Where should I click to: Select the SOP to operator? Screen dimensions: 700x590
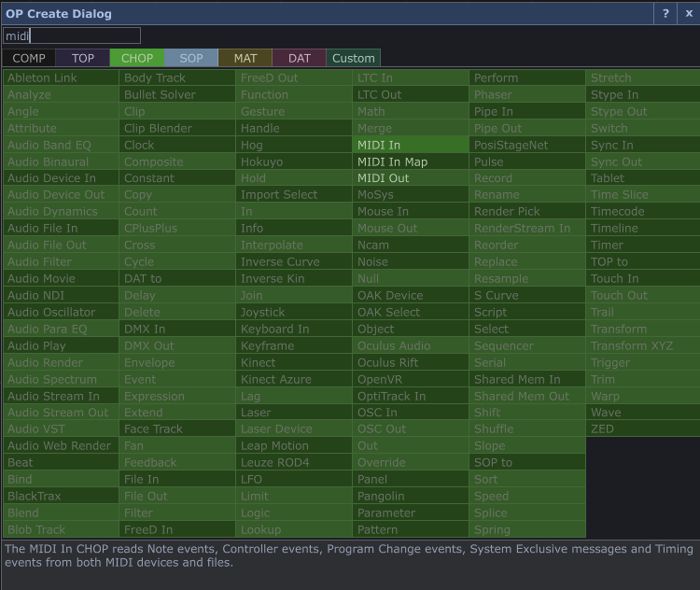(x=527, y=462)
